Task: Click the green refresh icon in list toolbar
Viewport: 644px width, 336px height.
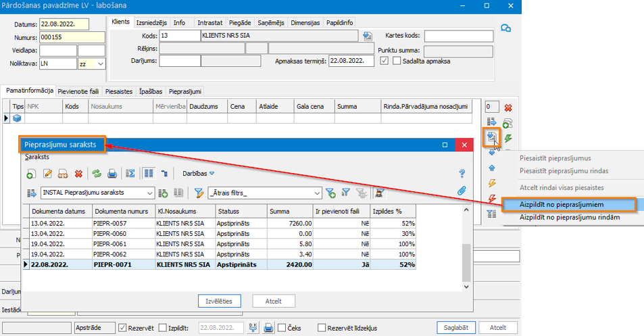Action: click(x=97, y=174)
